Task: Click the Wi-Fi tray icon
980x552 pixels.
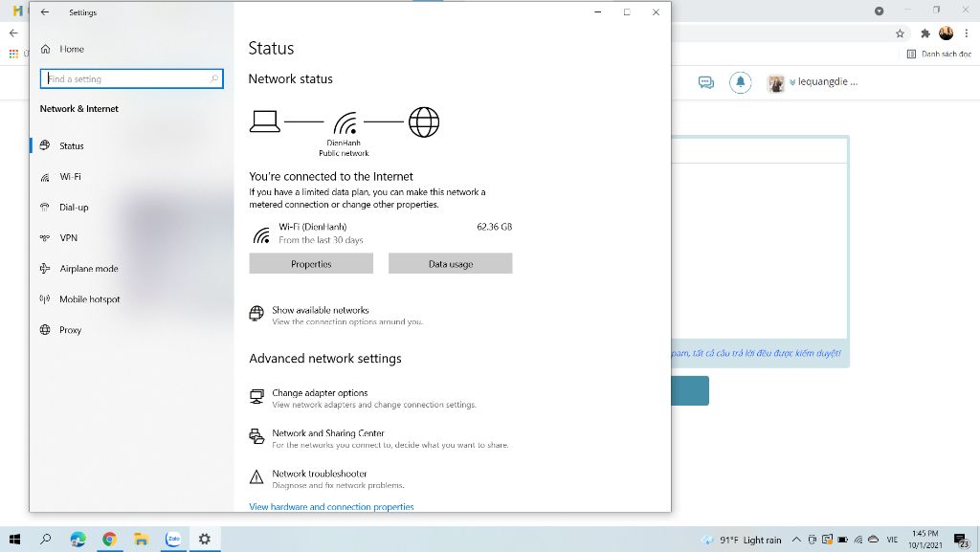Action: (x=858, y=540)
